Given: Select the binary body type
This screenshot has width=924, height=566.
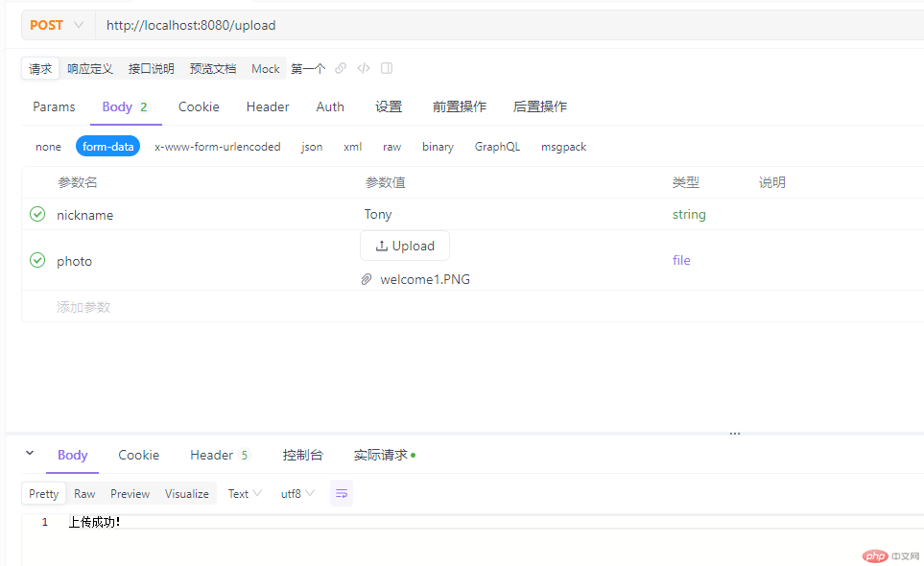Looking at the screenshot, I should point(438,147).
